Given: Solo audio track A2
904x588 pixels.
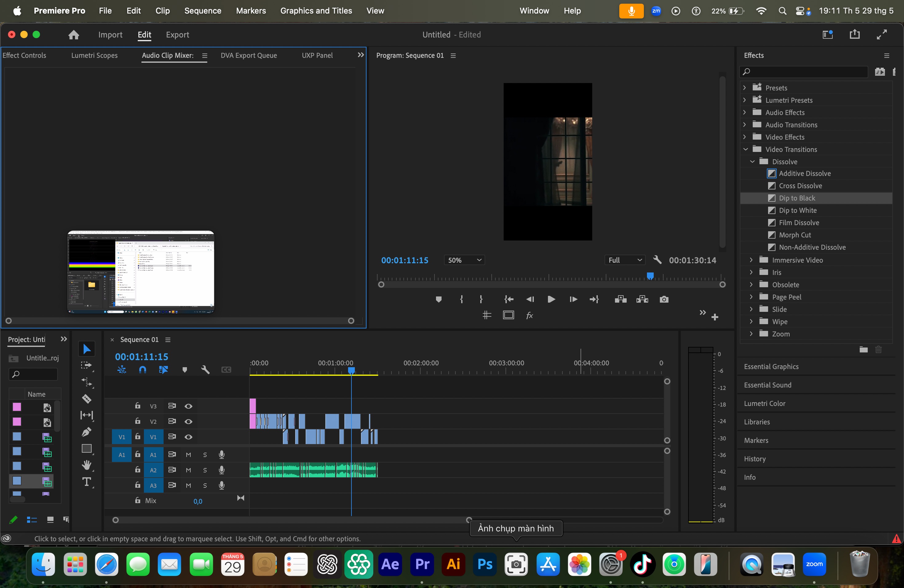Looking at the screenshot, I should 205,470.
